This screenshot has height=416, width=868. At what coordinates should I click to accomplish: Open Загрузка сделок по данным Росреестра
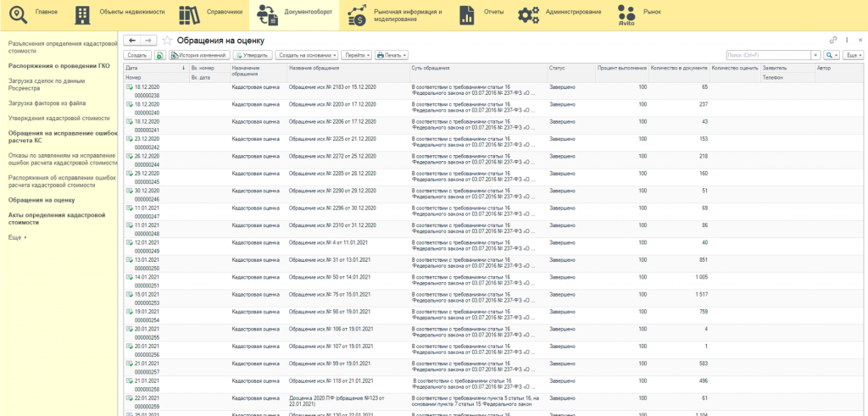pyautogui.click(x=47, y=84)
